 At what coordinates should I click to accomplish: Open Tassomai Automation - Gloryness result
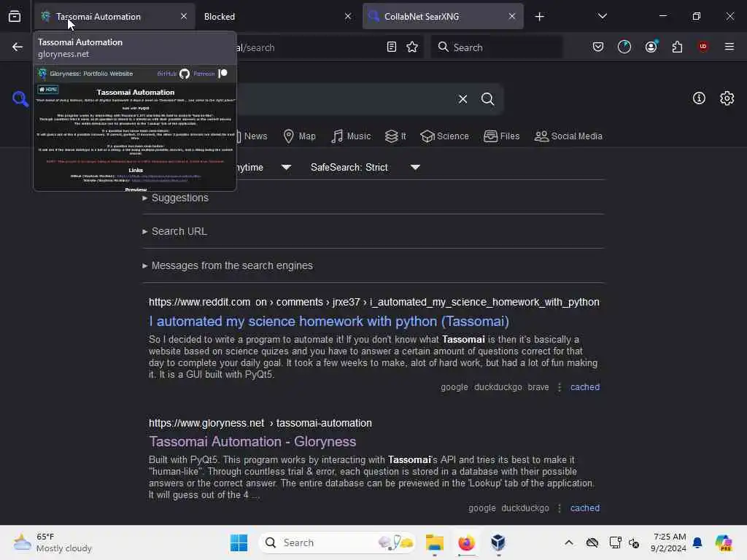(252, 441)
